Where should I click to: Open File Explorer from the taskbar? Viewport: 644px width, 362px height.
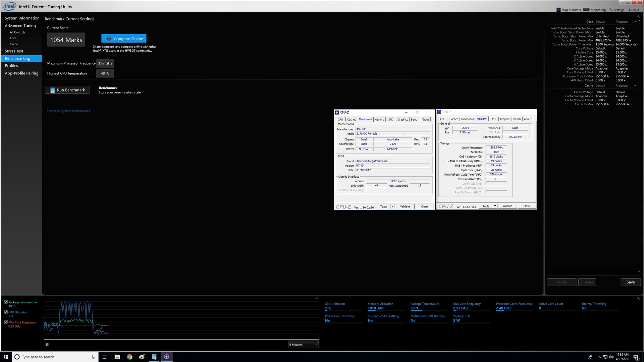[117, 357]
